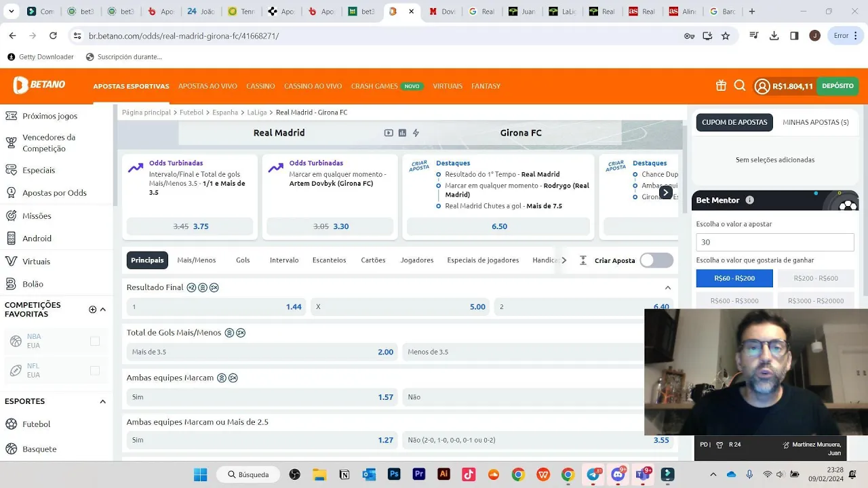Click the Missões sidebar icon
This screenshot has width=868, height=488.
click(11, 216)
